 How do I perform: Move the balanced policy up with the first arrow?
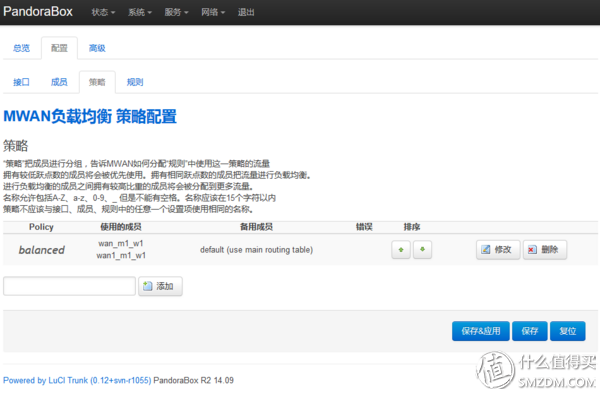(x=401, y=250)
